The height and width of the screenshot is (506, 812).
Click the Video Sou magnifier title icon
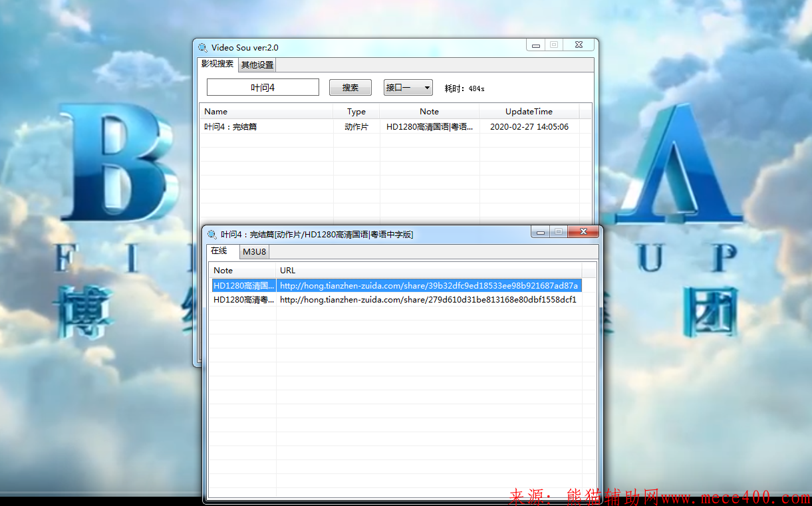pos(203,47)
